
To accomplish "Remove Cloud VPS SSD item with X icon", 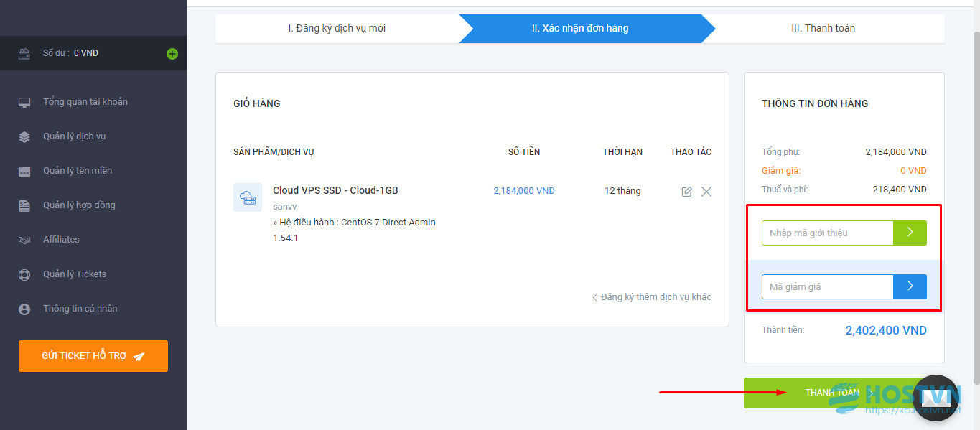I will tap(706, 192).
